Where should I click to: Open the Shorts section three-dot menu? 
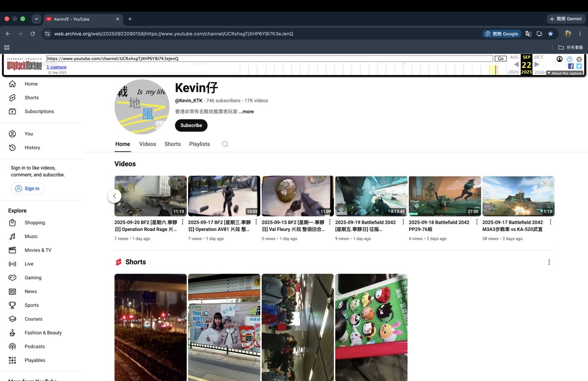549,262
